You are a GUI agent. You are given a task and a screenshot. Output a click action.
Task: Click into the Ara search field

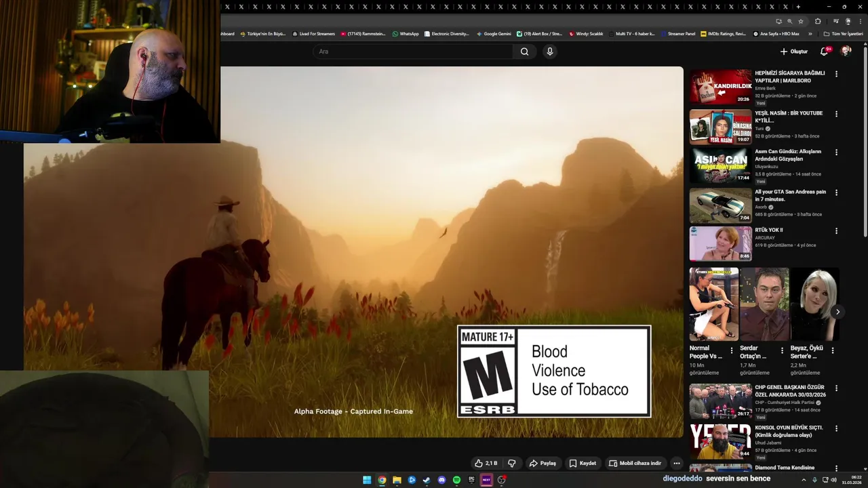414,52
